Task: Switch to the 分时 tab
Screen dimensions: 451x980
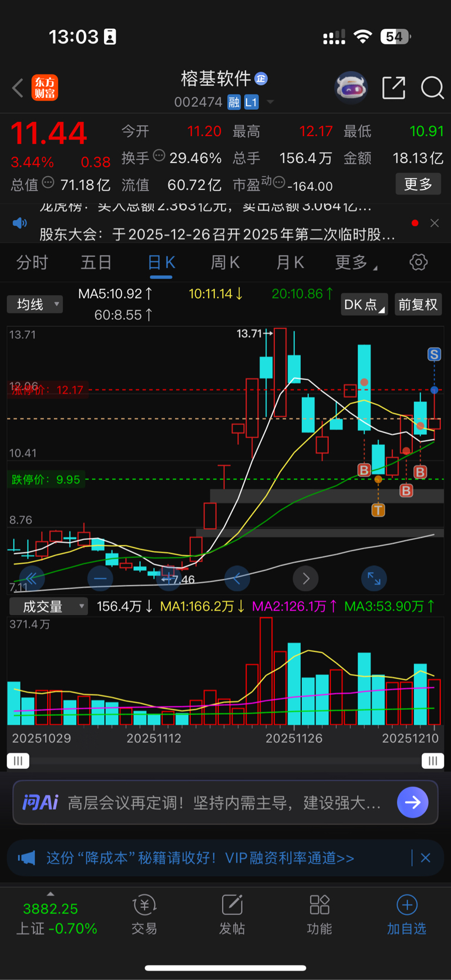Action: point(32,262)
